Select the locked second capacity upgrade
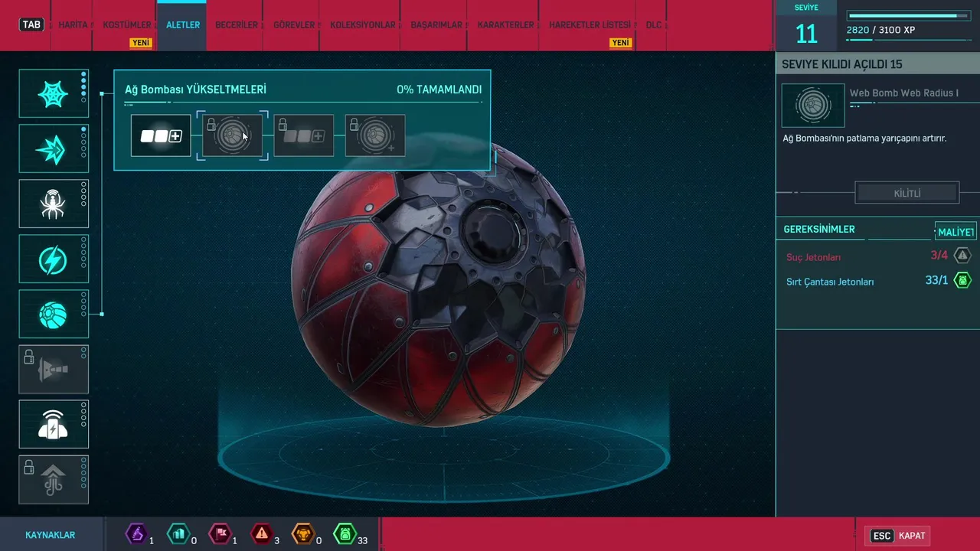 pos(304,135)
